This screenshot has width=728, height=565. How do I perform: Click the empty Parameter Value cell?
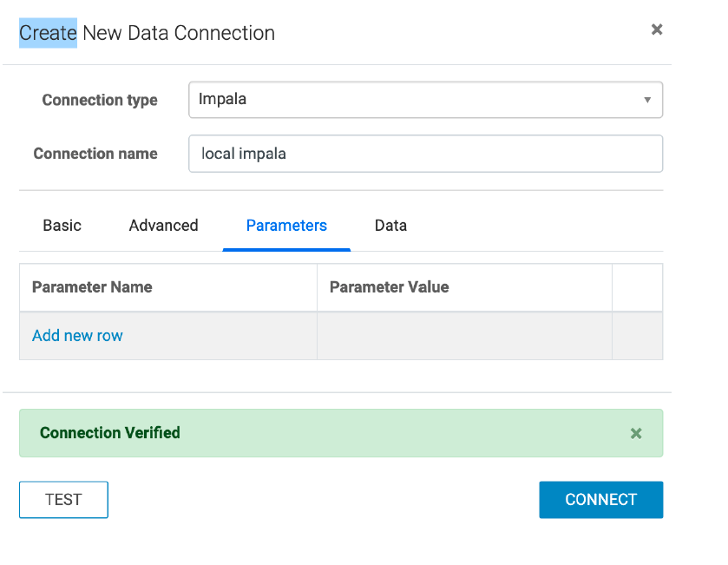coord(464,336)
